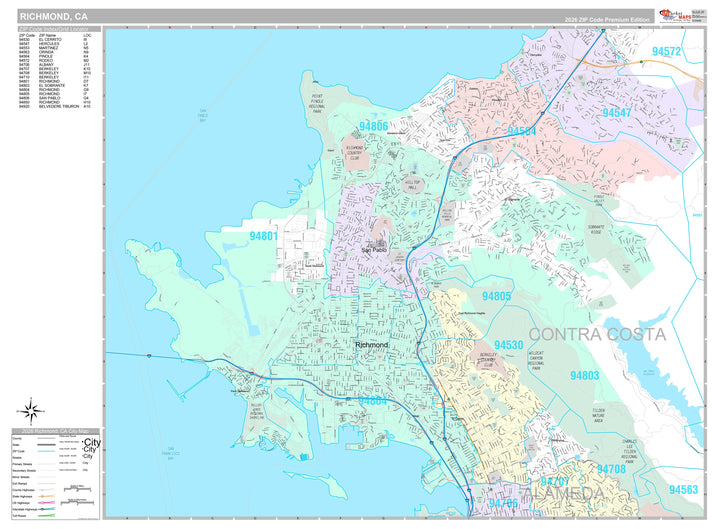Select the BELVEDERE TIBURON row in ZIP index
720x529 pixels.
(x=55, y=106)
